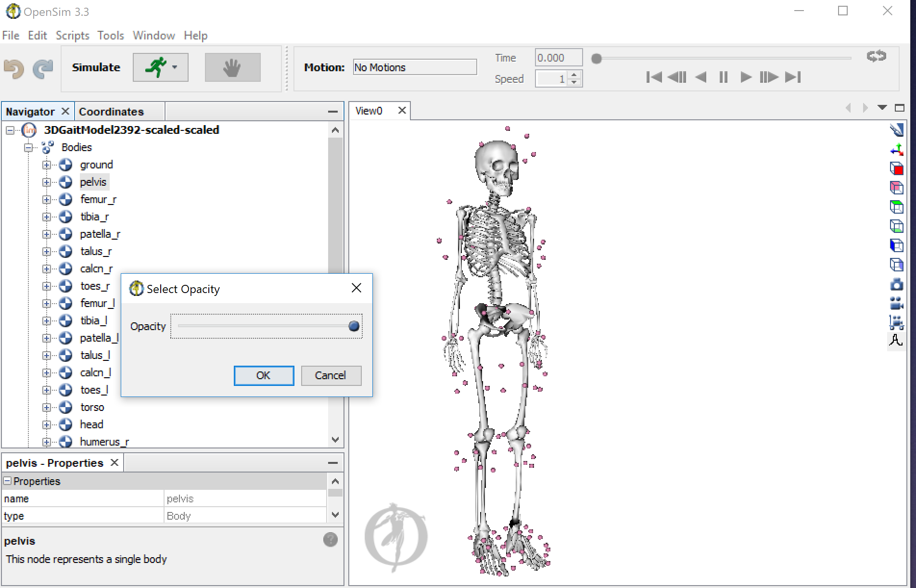The image size is (916, 588).
Task: Record a movie with the video camera icon
Action: 897,303
